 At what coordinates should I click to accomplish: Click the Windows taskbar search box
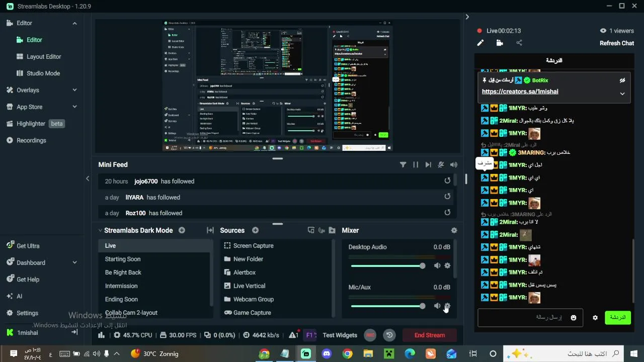[563, 353]
